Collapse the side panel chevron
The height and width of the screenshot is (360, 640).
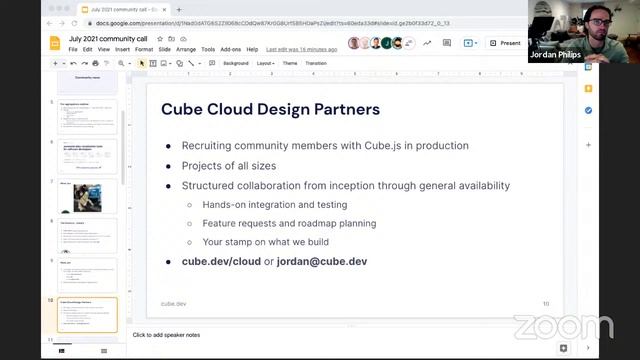[588, 348]
